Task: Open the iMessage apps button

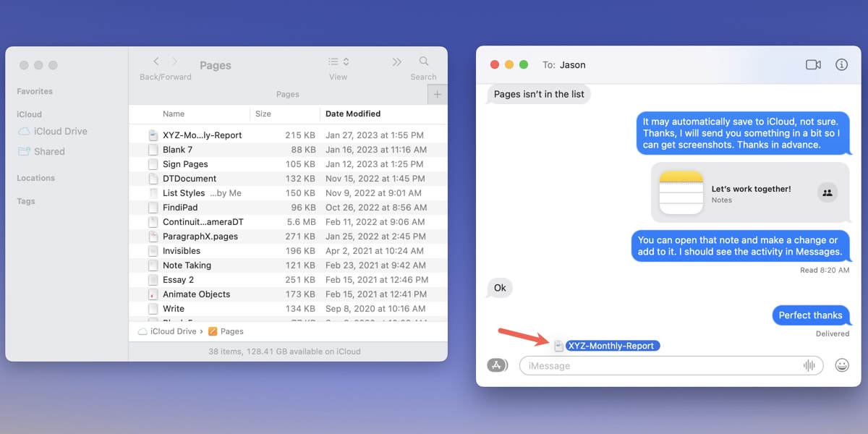Action: tap(497, 365)
